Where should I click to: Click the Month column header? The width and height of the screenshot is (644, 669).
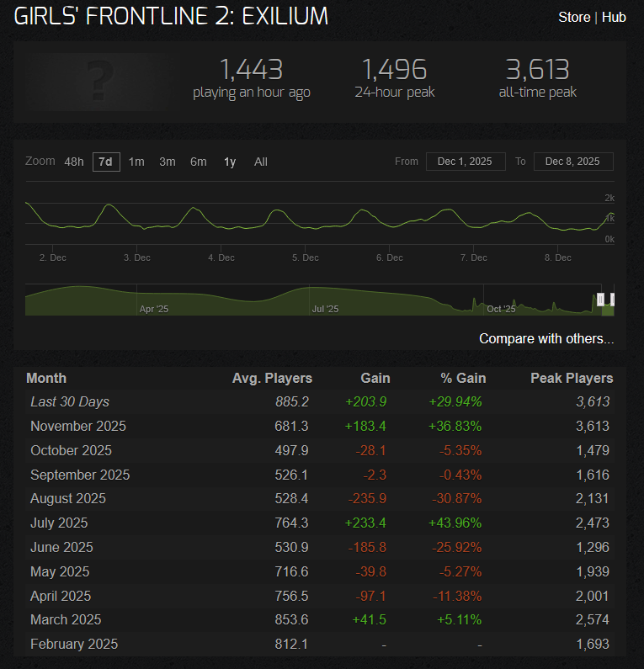46,378
